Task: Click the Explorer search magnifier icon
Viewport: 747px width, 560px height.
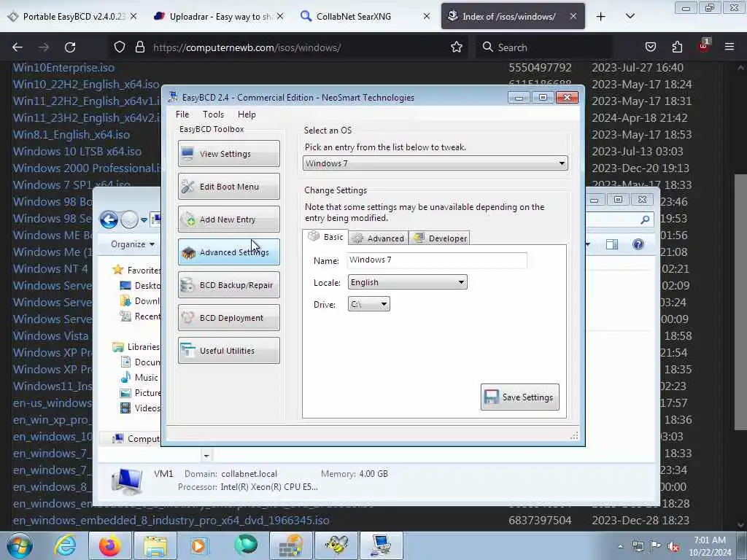Action: [645, 219]
